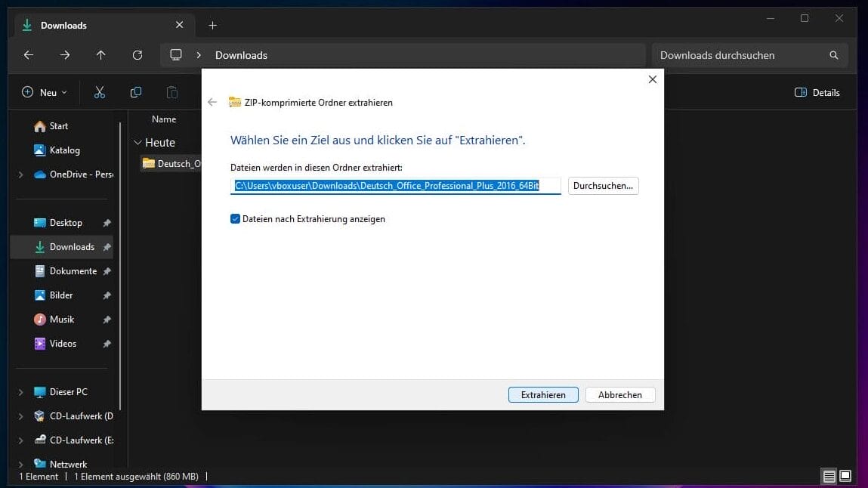The image size is (868, 488).
Task: Open Dokumente in the sidebar
Action: [73, 271]
